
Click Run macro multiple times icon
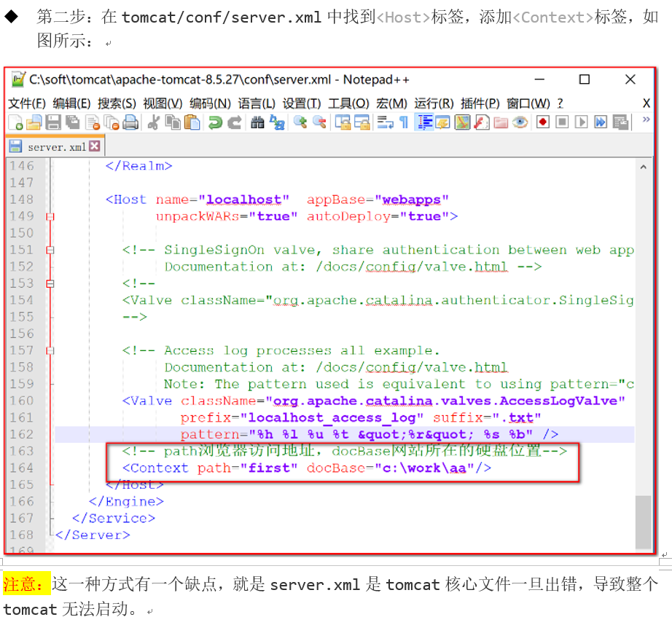point(601,122)
